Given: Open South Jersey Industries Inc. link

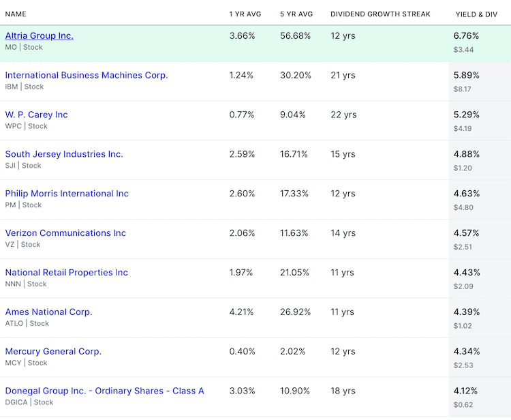Looking at the screenshot, I should [64, 154].
